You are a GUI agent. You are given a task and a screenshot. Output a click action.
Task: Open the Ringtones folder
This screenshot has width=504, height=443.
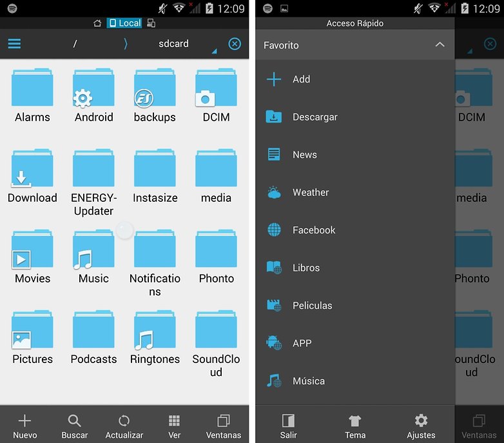(x=155, y=337)
